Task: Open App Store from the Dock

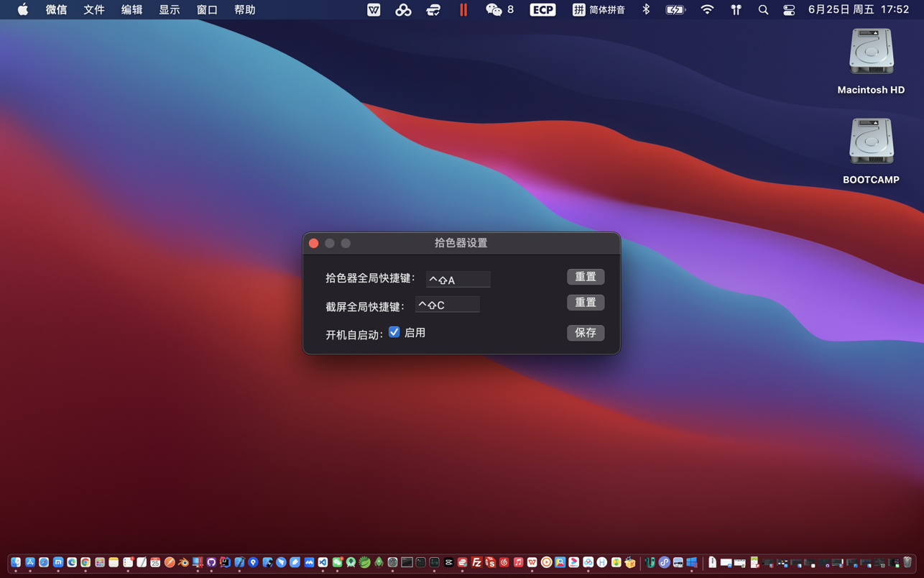Action: pyautogui.click(x=29, y=562)
